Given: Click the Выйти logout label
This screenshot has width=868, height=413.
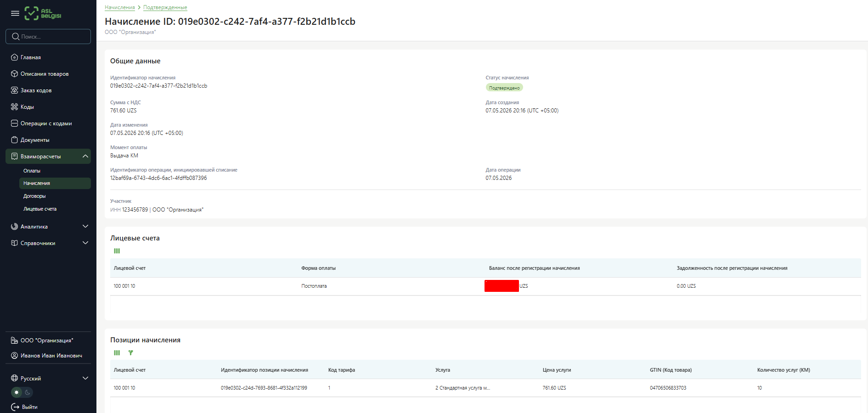Looking at the screenshot, I should click(x=30, y=407).
